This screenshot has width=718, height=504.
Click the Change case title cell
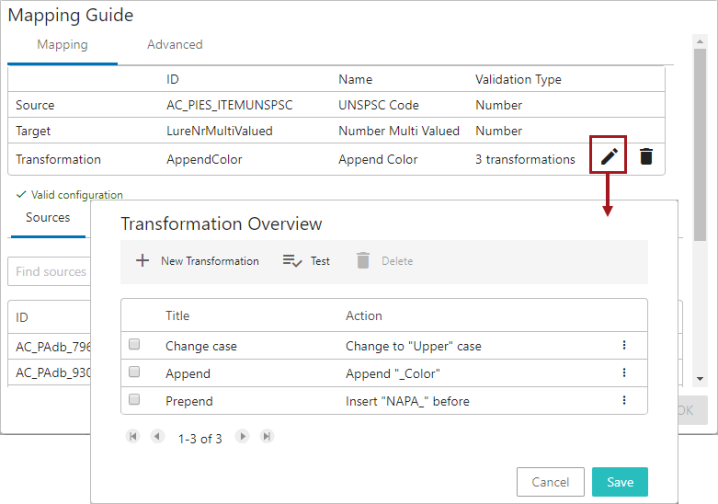click(201, 346)
